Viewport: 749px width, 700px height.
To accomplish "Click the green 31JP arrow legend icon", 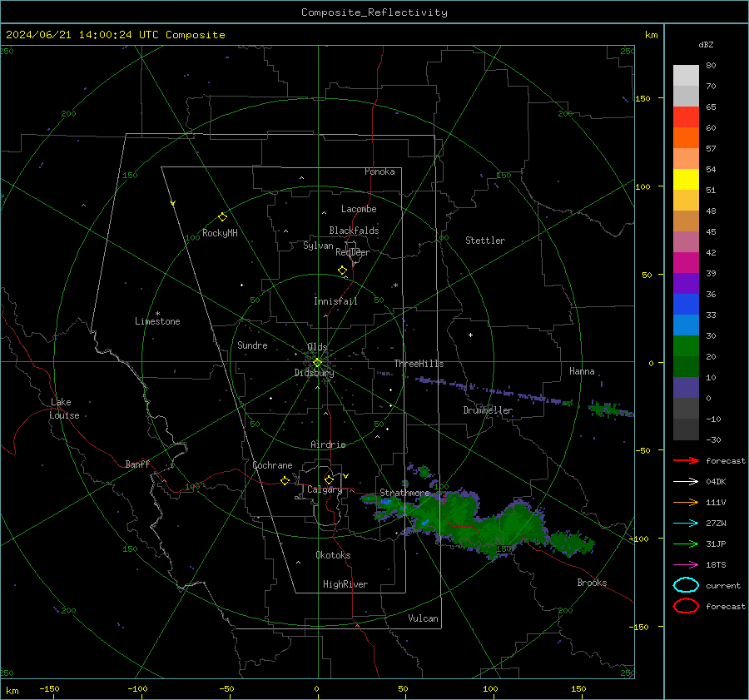I will point(686,544).
